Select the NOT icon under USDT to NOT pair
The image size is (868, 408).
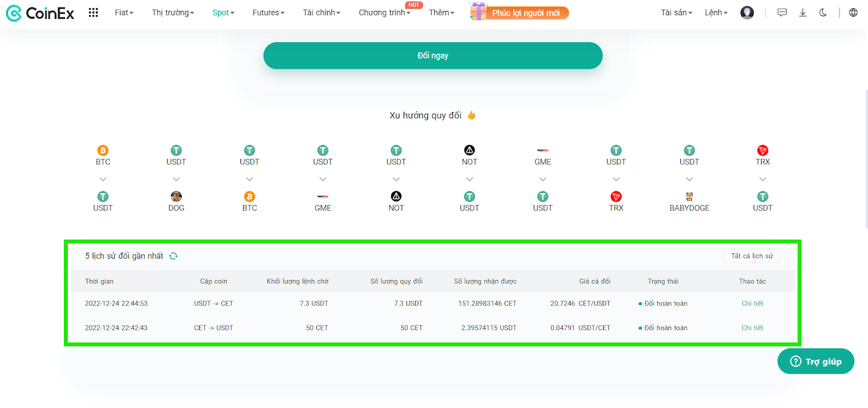(396, 196)
